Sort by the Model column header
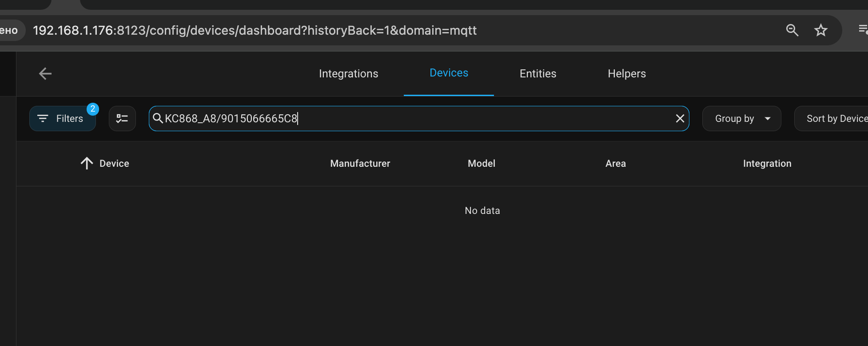868x346 pixels. (x=481, y=163)
